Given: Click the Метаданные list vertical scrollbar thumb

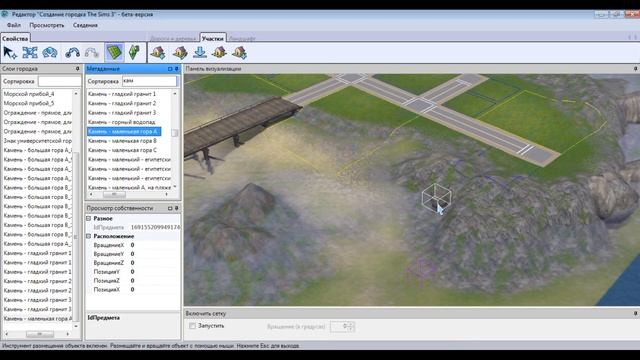Looking at the screenshot, I should tap(175, 133).
